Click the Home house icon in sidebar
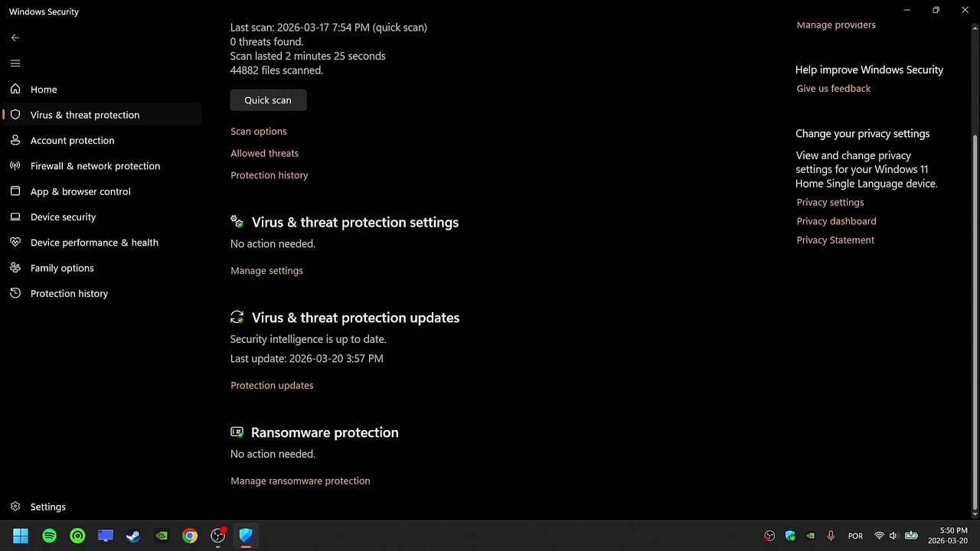Image resolution: width=980 pixels, height=551 pixels. click(x=15, y=89)
